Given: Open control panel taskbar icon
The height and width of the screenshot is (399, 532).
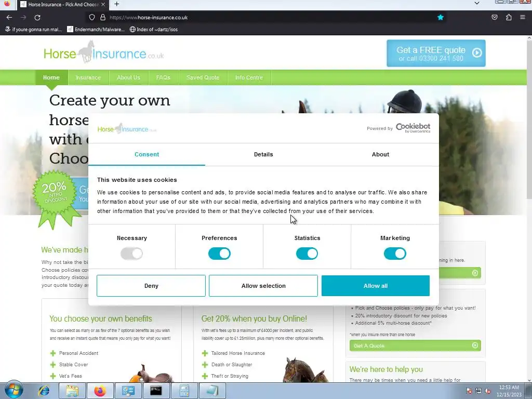Looking at the screenshot, I should tap(128, 391).
